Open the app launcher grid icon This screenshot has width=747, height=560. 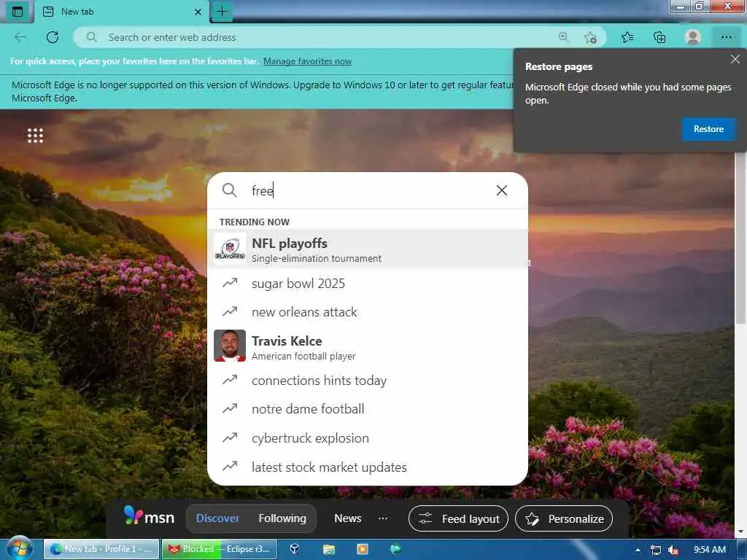click(35, 135)
